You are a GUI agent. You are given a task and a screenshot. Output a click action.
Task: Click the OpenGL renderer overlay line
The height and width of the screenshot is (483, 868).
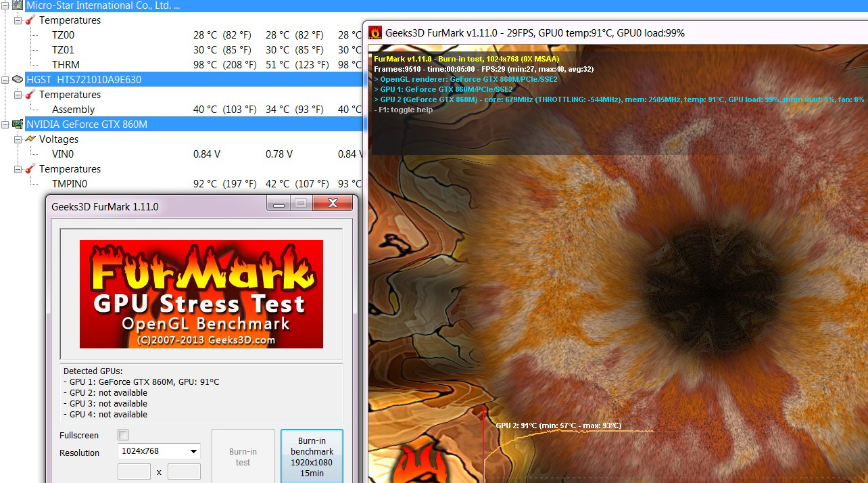(466, 79)
